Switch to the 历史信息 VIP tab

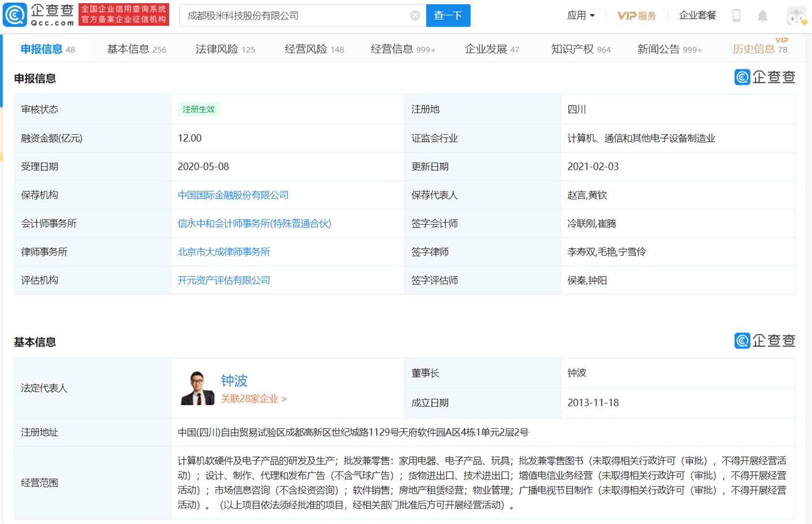pos(760,48)
